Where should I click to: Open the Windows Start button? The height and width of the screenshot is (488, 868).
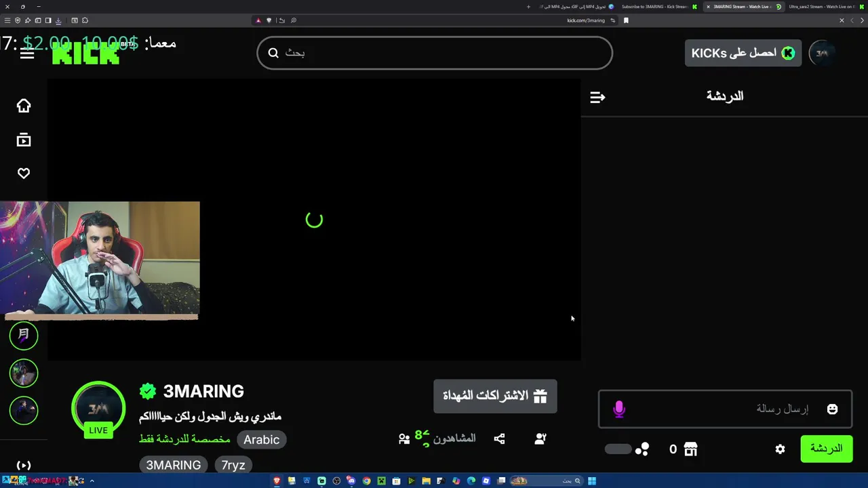[592, 481]
